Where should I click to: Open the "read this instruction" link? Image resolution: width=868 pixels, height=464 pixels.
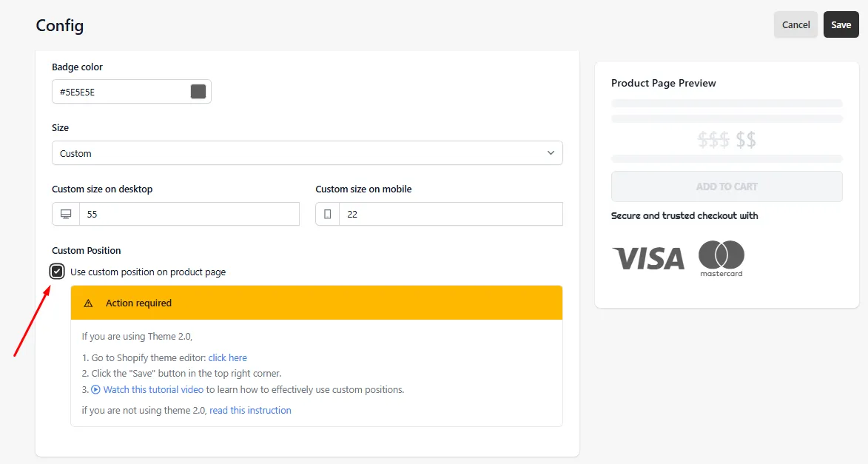[x=250, y=410]
